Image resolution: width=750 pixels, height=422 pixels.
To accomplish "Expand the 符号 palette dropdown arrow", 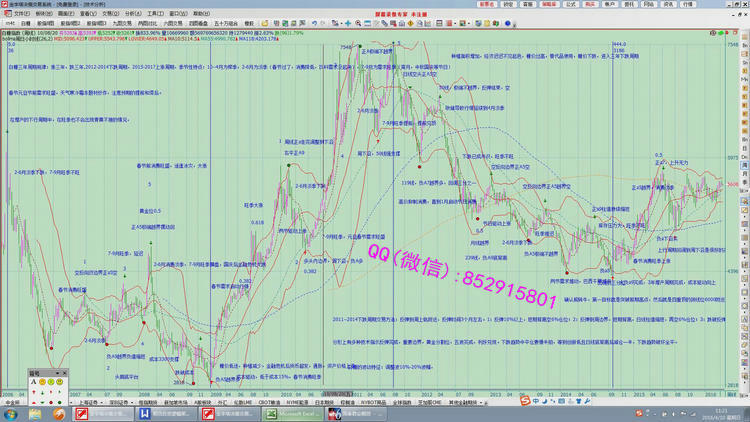I will click(57, 373).
